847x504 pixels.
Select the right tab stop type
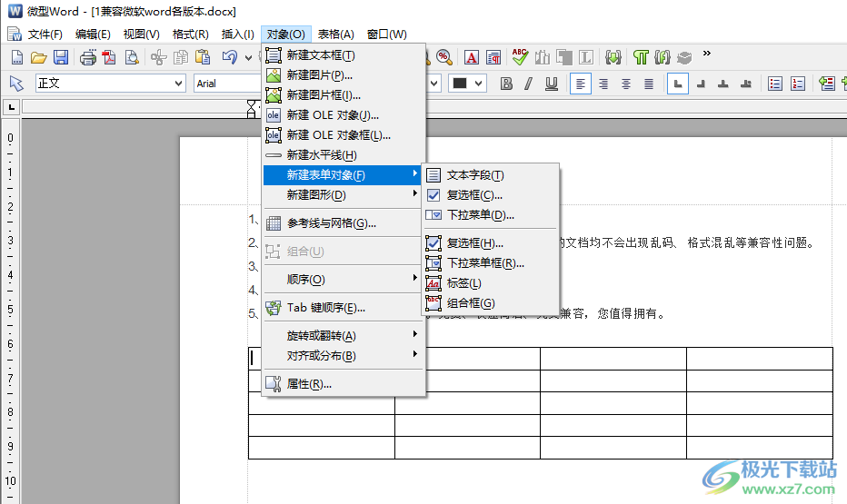click(x=702, y=84)
